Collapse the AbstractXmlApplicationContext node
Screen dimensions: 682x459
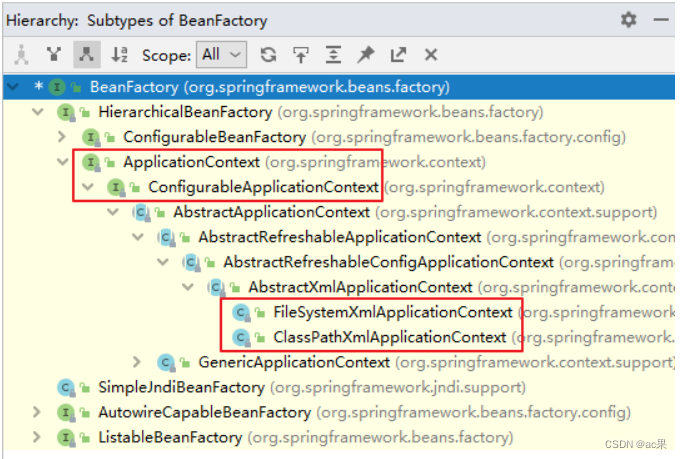tap(188, 287)
